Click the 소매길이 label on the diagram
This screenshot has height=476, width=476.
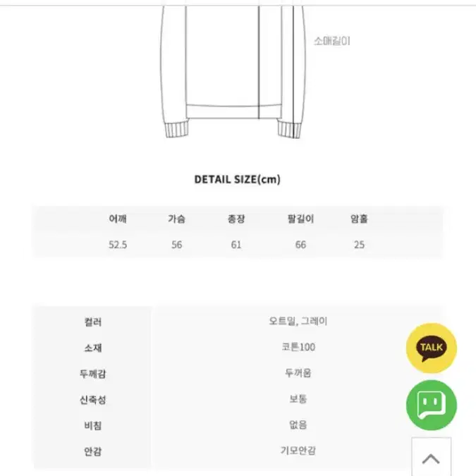click(332, 41)
